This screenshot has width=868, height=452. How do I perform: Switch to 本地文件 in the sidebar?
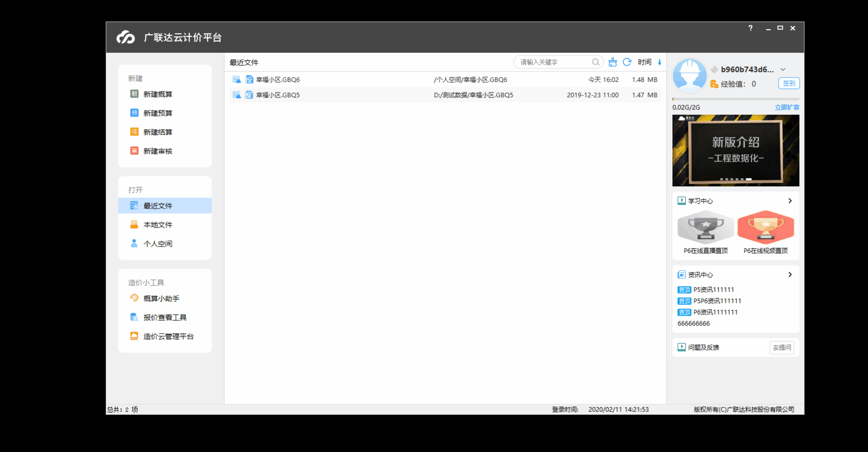(157, 225)
